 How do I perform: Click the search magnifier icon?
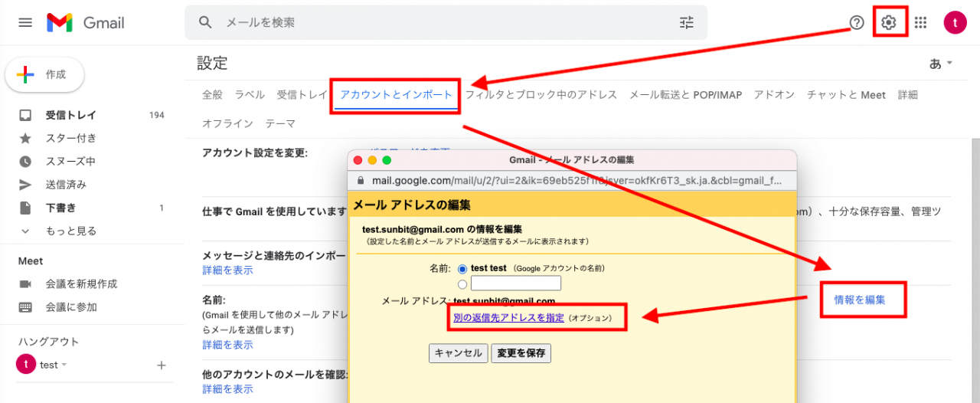[x=205, y=22]
